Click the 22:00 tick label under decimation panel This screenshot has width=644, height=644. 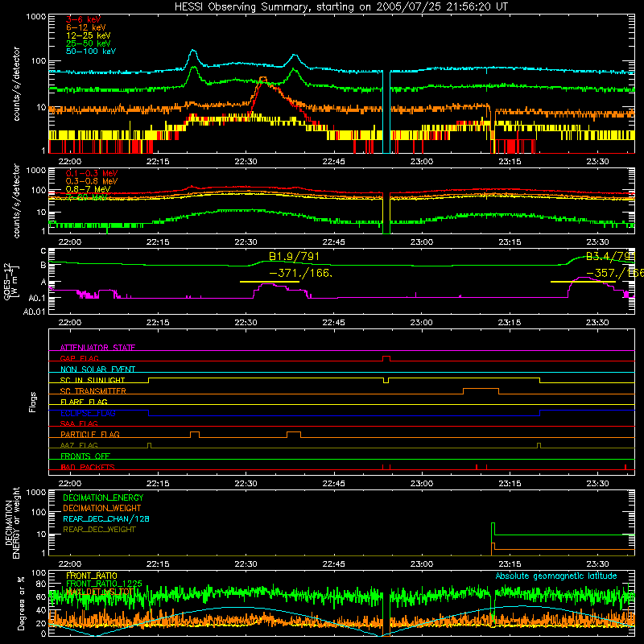[70, 564]
